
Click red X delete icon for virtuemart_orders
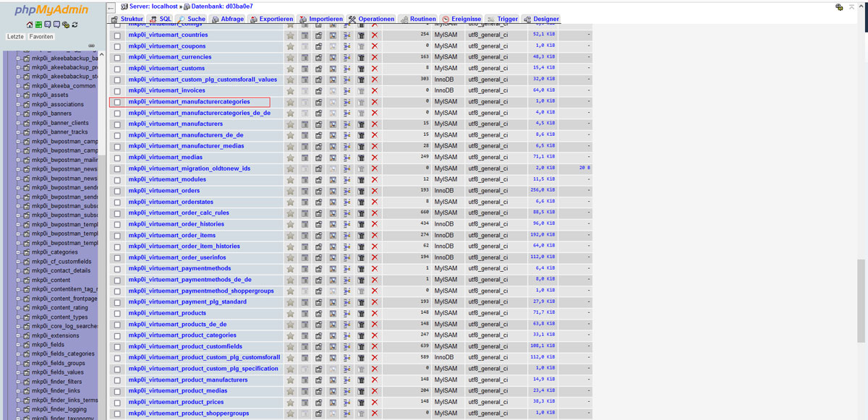point(375,191)
